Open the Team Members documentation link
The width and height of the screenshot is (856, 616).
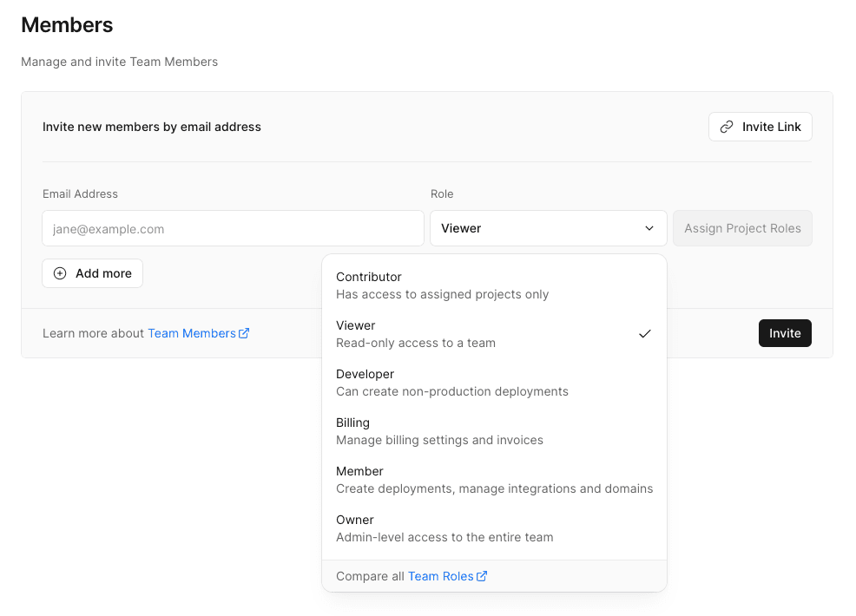[x=193, y=332]
